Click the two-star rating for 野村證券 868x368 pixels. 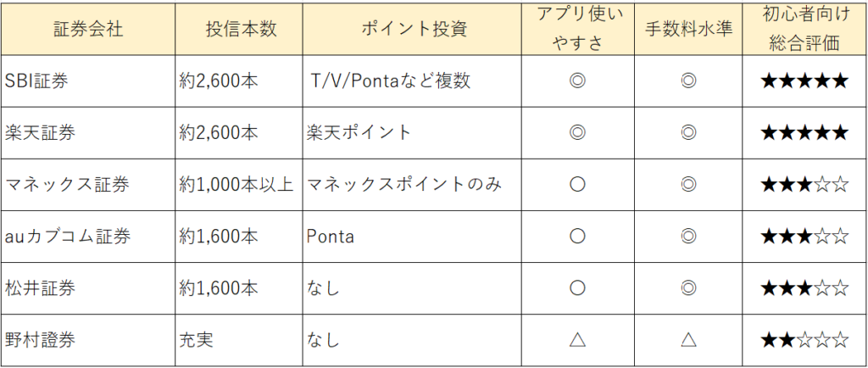click(x=804, y=340)
